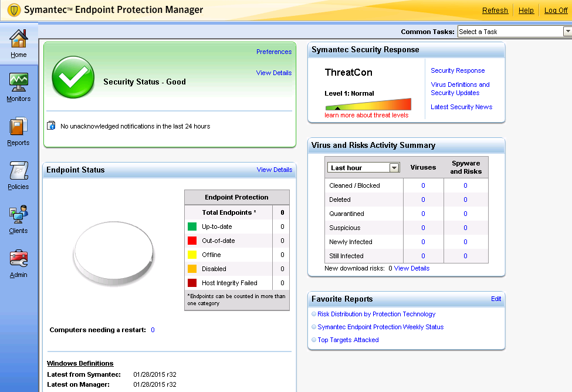Click learn more about threat levels
Image resolution: width=572 pixels, height=392 pixels.
coord(366,115)
